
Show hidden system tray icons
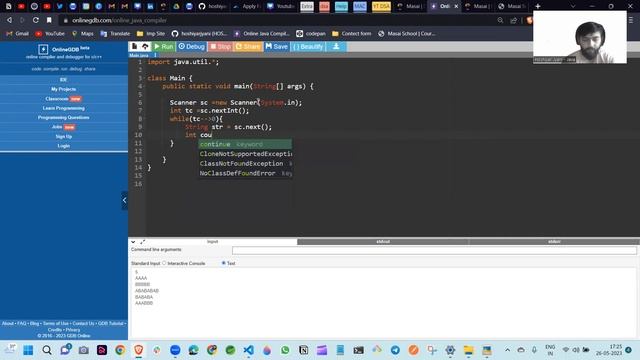[507, 350]
